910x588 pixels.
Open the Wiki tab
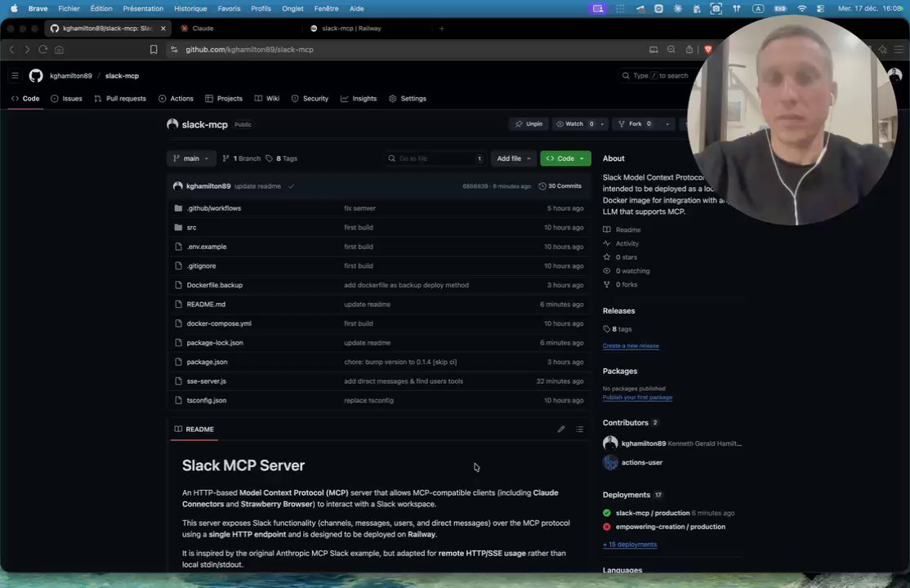(x=267, y=99)
